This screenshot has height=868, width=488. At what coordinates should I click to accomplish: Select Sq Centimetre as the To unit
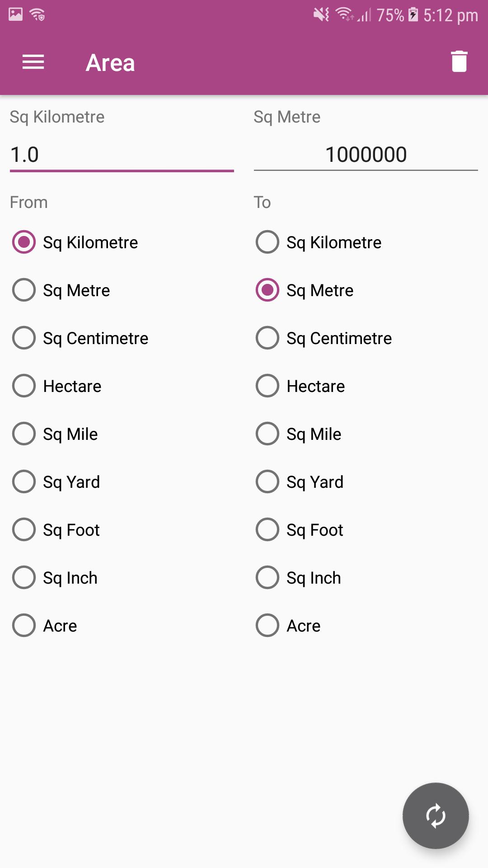[324, 338]
